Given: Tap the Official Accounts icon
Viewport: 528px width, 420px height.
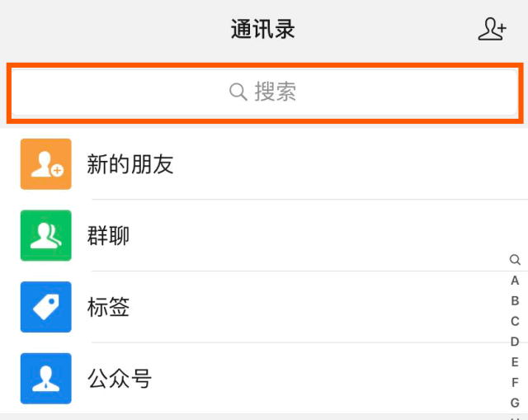Looking at the screenshot, I should (x=46, y=379).
